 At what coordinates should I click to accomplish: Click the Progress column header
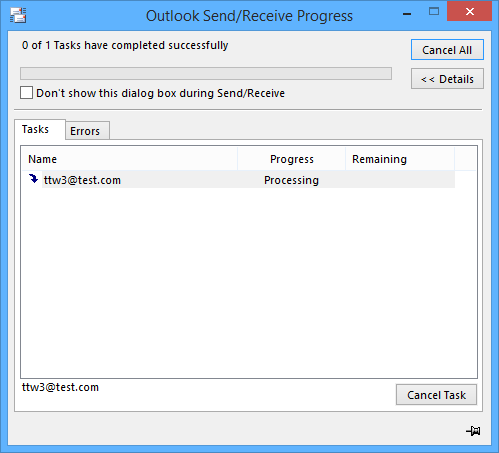[x=292, y=159]
